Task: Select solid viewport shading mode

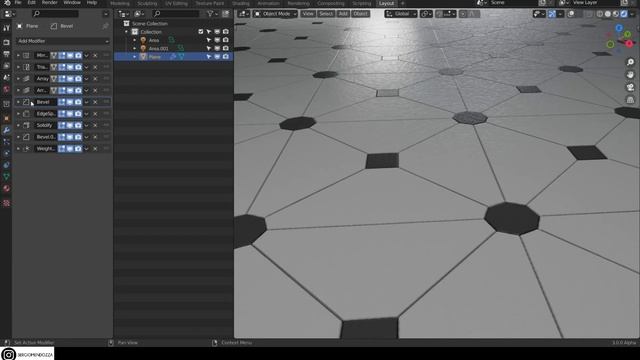Action: coord(608,14)
